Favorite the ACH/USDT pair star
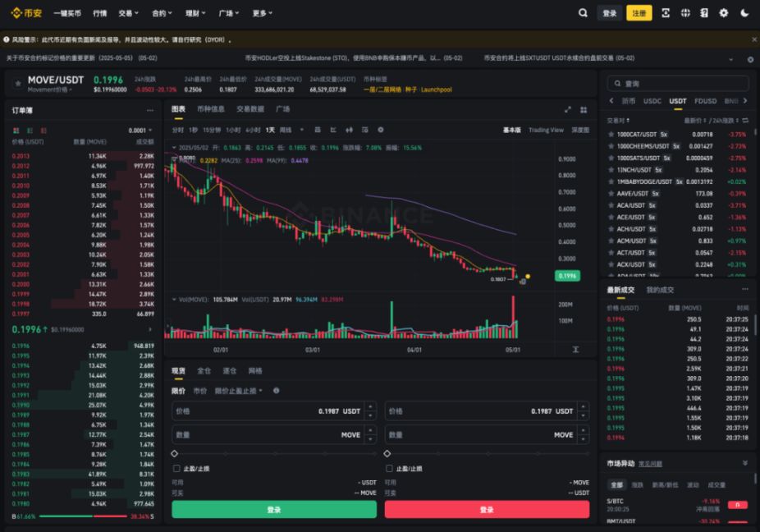Image resolution: width=760 pixels, height=532 pixels. [x=611, y=229]
